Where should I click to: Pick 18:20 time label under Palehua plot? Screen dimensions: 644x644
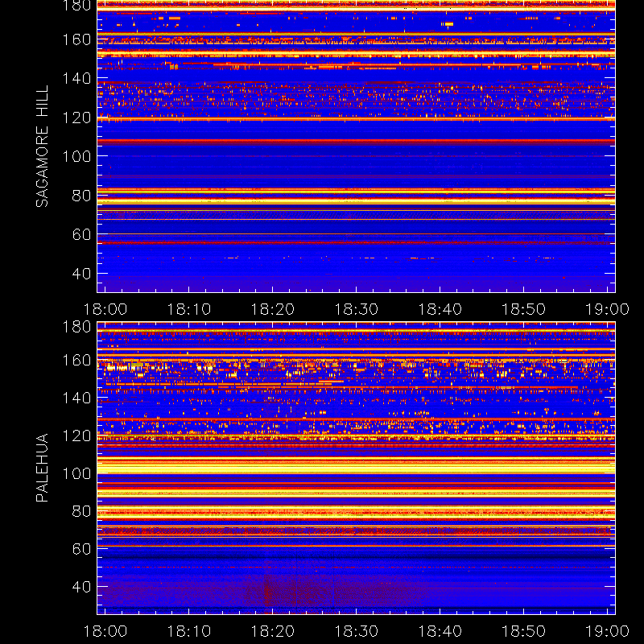tap(273, 631)
